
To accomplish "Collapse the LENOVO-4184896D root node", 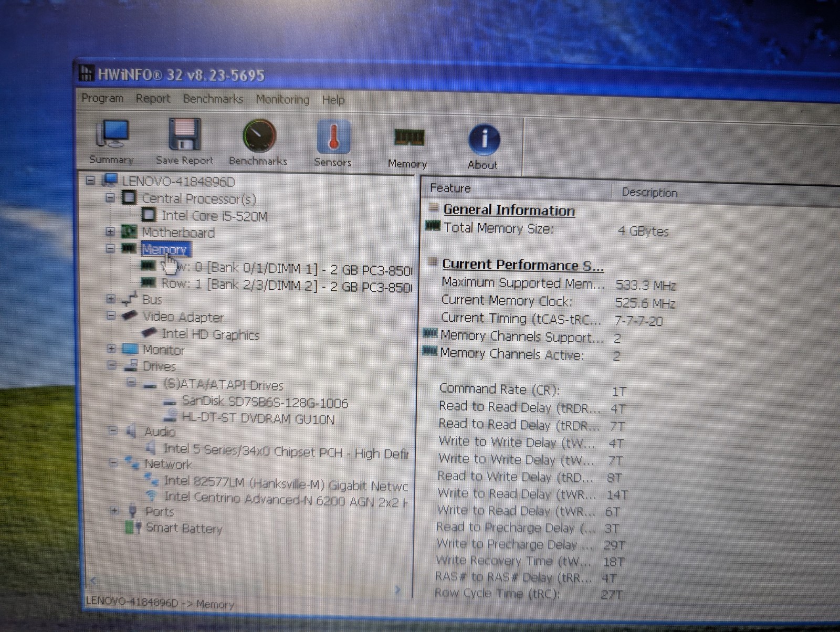I will click(90, 181).
